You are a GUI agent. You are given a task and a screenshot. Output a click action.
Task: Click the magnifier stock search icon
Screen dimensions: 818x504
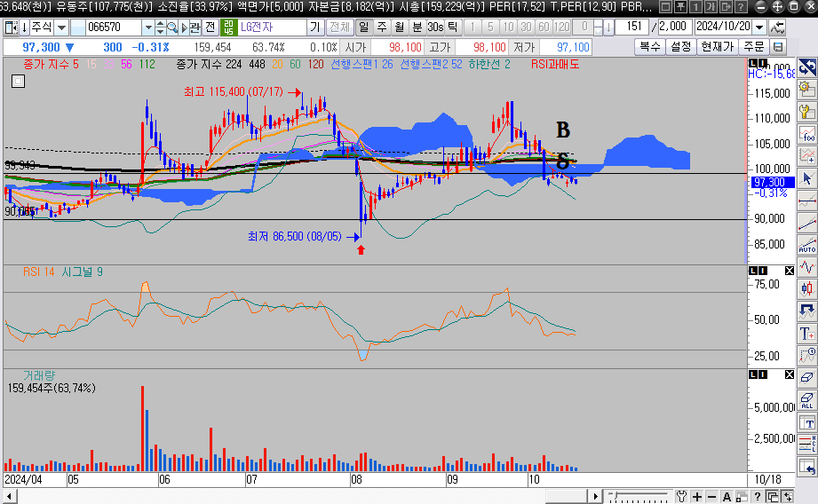point(172,28)
